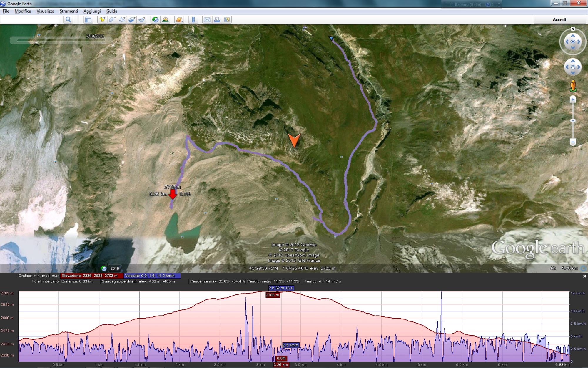Click the 2 h 32 m 13 s time label
The height and width of the screenshot is (368, 588).
point(281,288)
